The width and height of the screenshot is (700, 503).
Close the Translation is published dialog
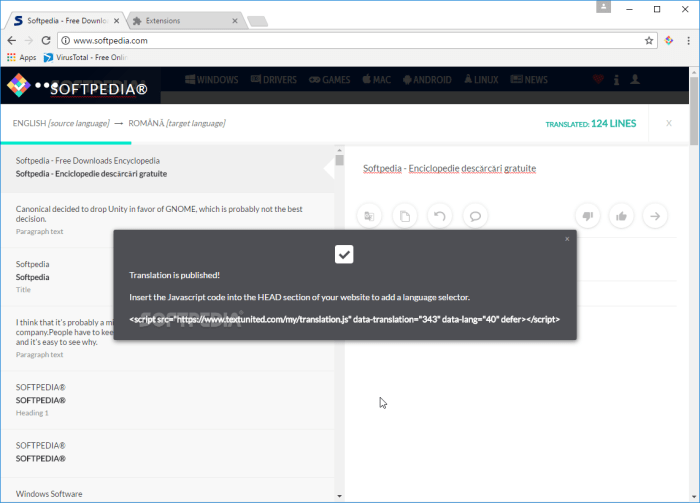567,239
